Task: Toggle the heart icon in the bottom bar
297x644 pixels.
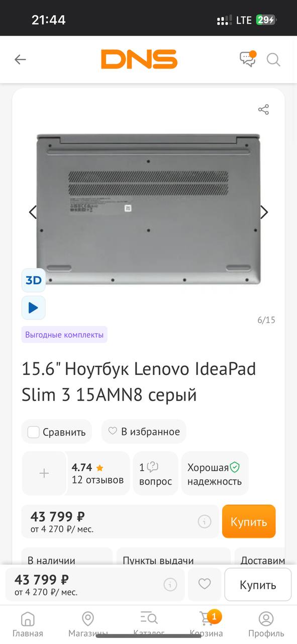Action: [x=205, y=584]
